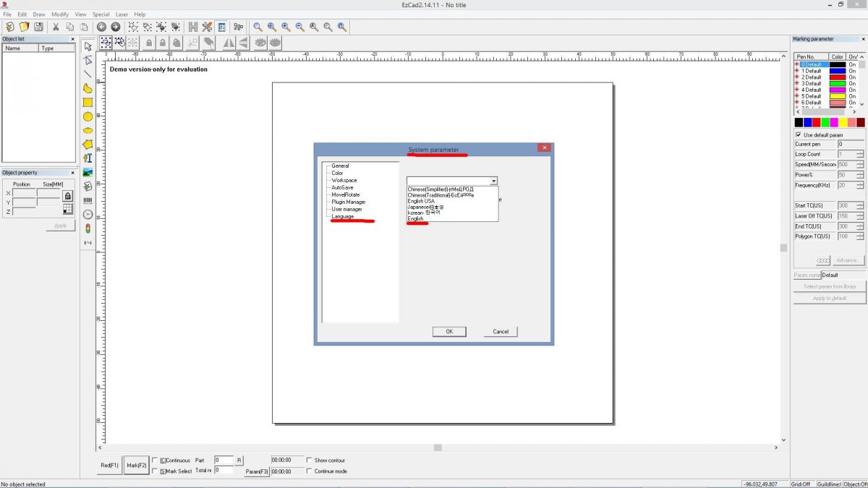Select the Text tool
The width and height of the screenshot is (868, 488).
pos(88,158)
